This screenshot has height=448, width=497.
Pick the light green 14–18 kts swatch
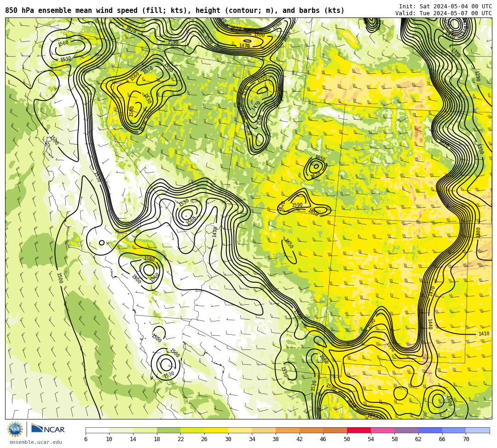(x=145, y=430)
